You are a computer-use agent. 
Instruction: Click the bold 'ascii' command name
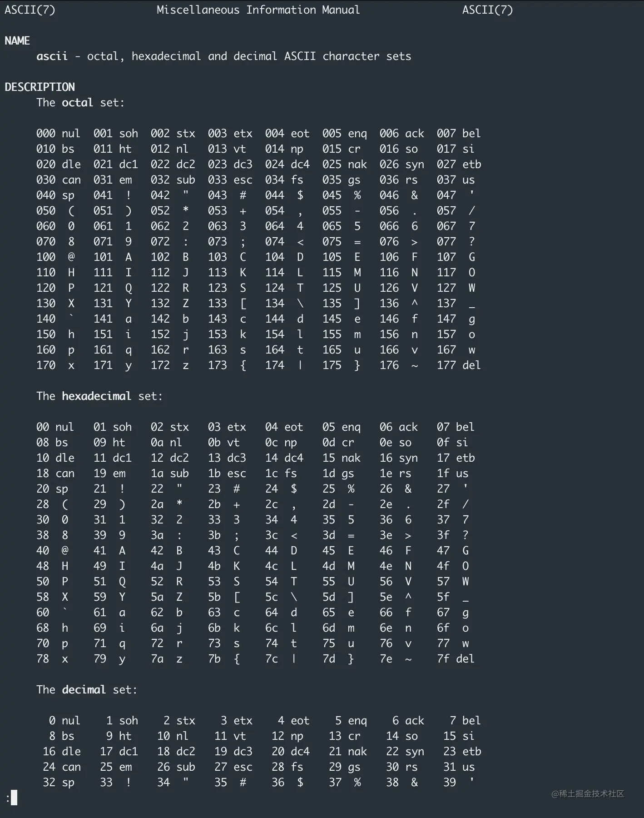[52, 56]
